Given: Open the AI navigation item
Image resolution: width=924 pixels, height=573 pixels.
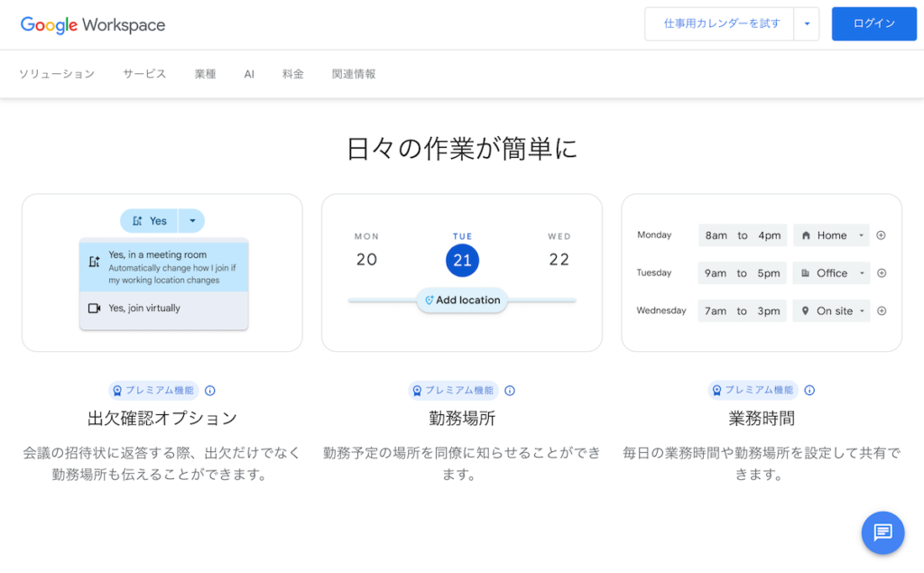Looking at the screenshot, I should (249, 74).
